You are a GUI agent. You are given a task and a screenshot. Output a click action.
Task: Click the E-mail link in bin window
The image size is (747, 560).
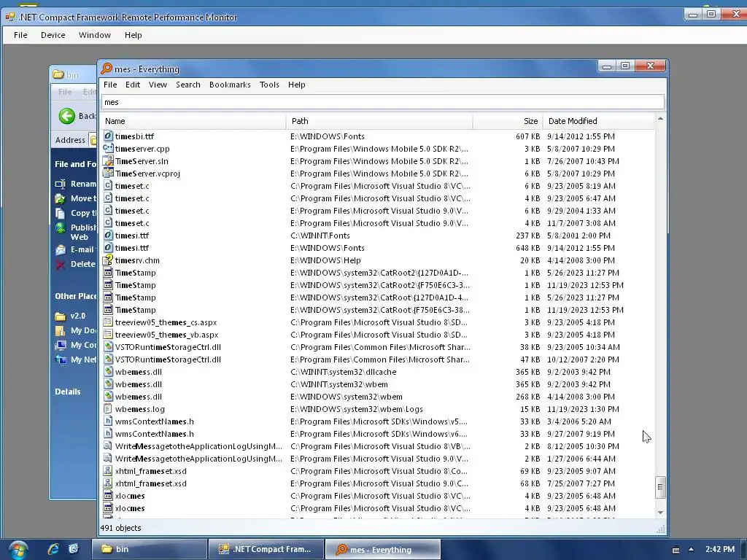point(82,249)
